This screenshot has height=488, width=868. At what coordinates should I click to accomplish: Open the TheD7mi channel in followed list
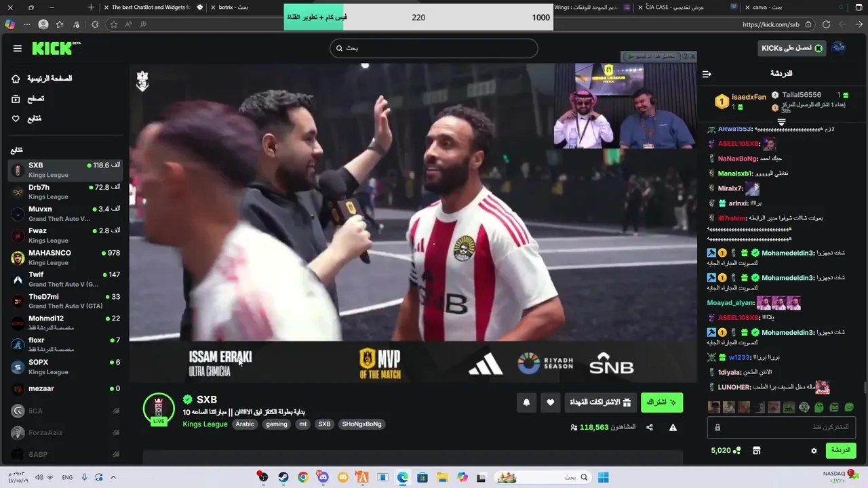[x=65, y=301]
